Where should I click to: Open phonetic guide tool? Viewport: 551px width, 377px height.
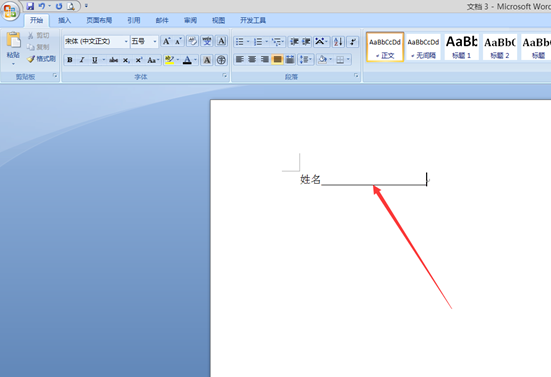point(207,41)
